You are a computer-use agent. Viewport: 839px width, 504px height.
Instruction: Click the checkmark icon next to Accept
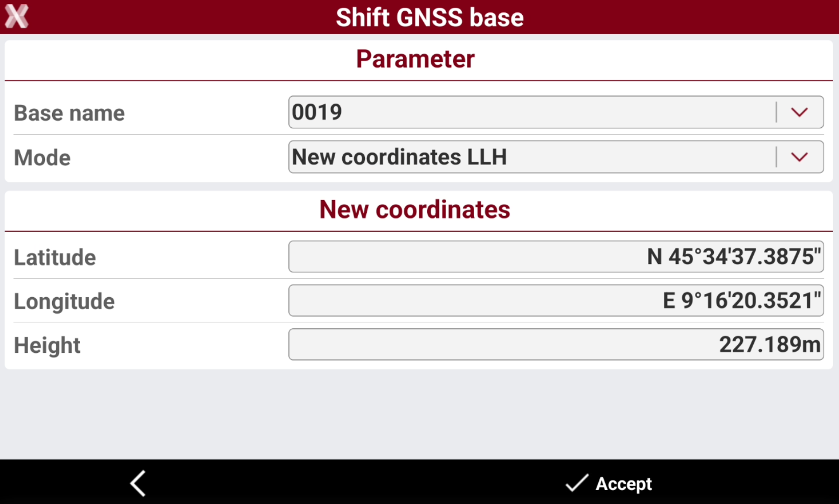[577, 483]
